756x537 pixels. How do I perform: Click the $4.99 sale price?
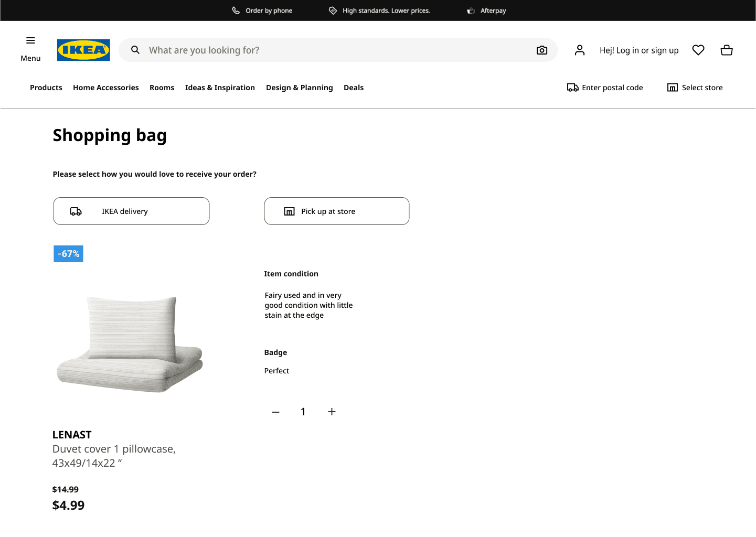pyautogui.click(x=68, y=506)
